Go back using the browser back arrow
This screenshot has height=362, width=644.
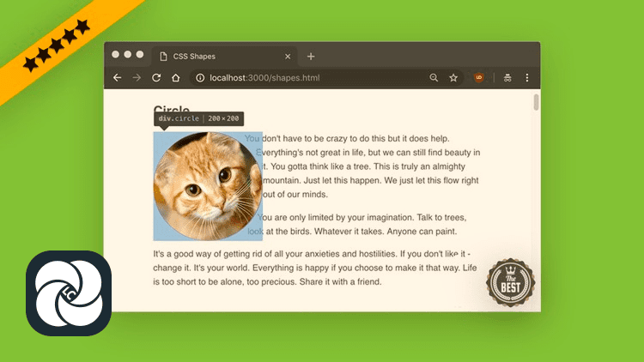pyautogui.click(x=117, y=77)
